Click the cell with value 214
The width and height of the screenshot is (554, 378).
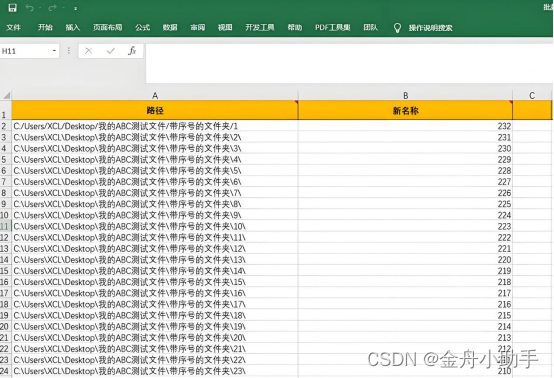(x=405, y=326)
